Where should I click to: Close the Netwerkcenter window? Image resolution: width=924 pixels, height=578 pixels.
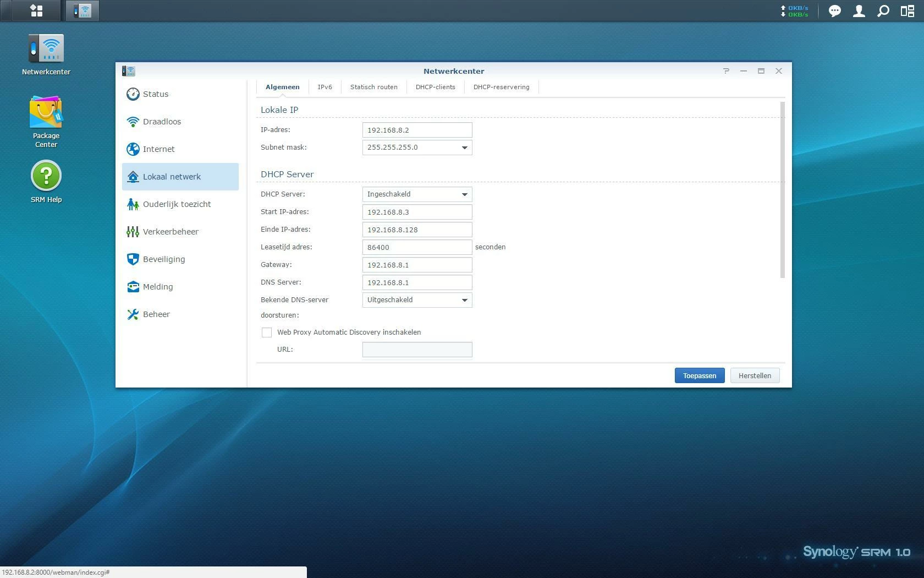(779, 70)
